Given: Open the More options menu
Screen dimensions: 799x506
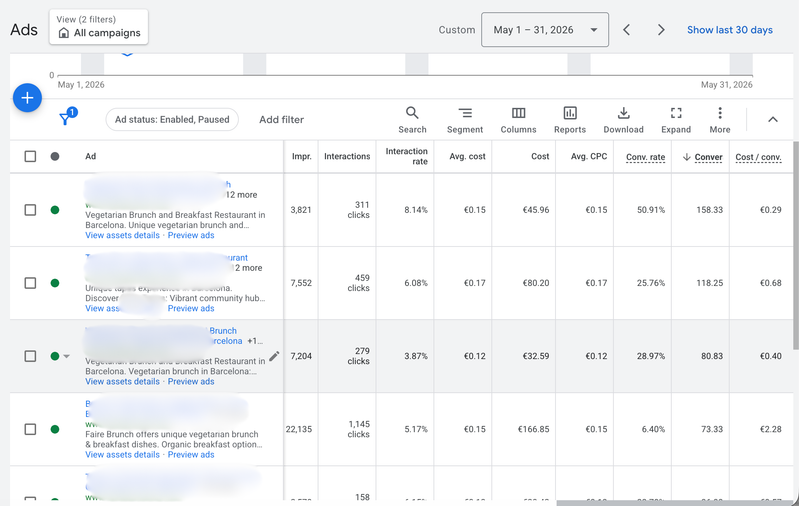Looking at the screenshot, I should pyautogui.click(x=720, y=120).
